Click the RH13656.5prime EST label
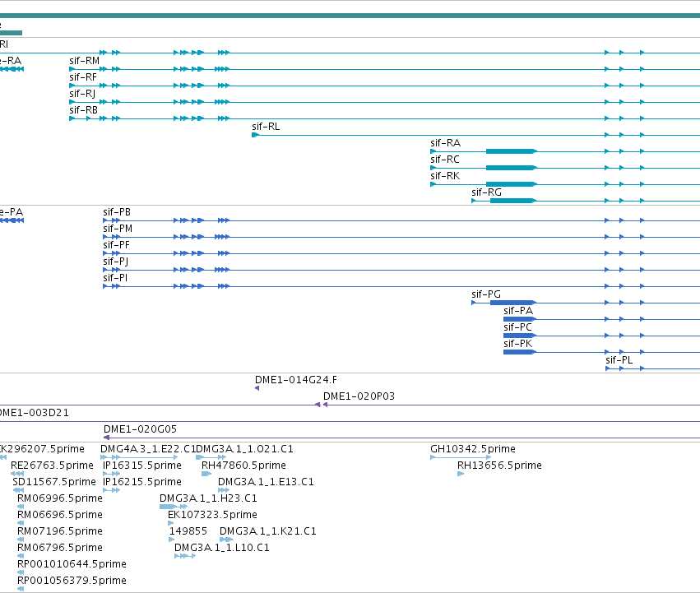700x593 pixels. pyautogui.click(x=499, y=466)
